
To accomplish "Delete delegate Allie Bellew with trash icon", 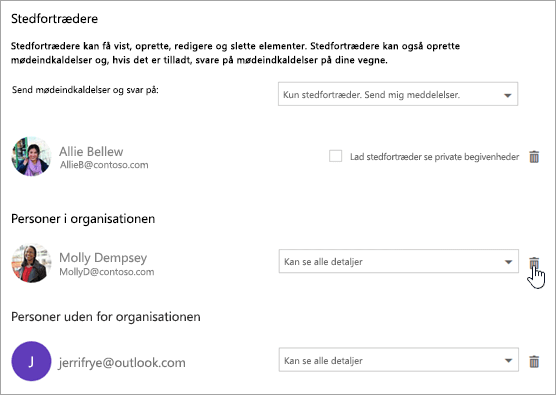I will (534, 156).
